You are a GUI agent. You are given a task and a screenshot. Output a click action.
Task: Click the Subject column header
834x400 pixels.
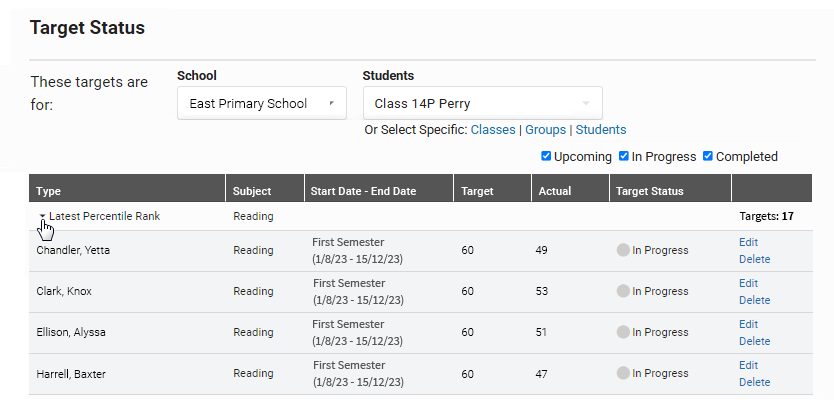(265, 188)
